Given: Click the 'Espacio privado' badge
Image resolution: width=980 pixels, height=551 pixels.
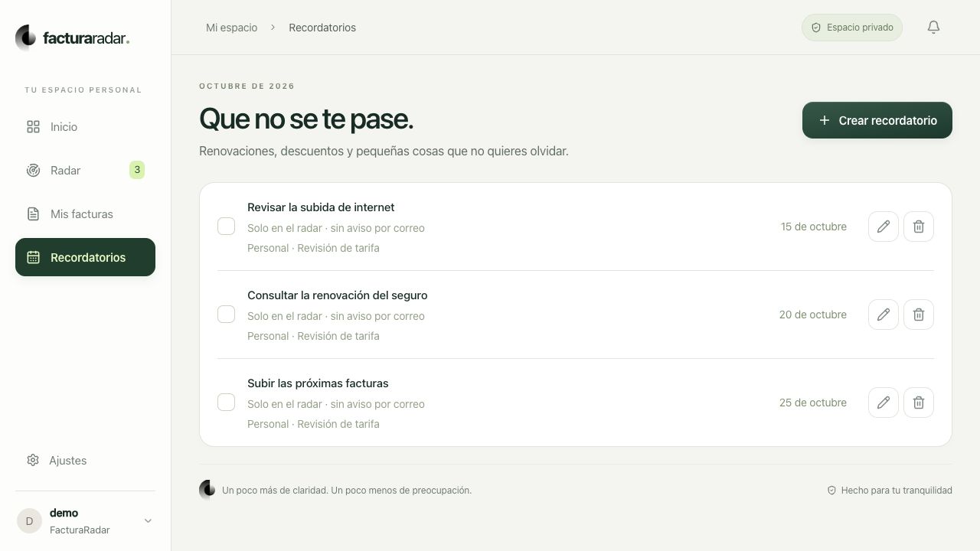Looking at the screenshot, I should pos(852,28).
